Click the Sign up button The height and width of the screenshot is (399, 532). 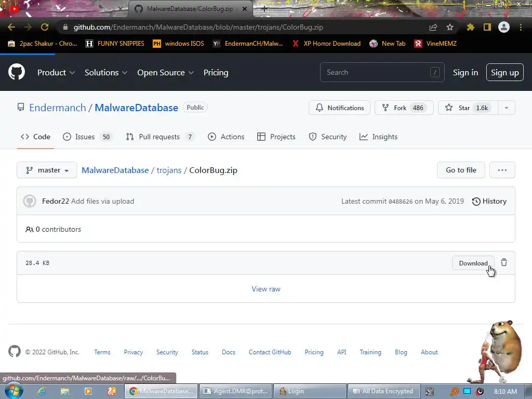(x=504, y=72)
